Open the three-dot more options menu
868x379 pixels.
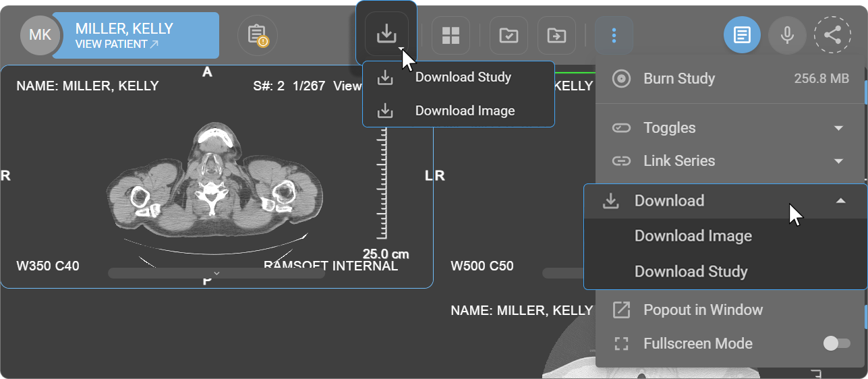pyautogui.click(x=614, y=35)
